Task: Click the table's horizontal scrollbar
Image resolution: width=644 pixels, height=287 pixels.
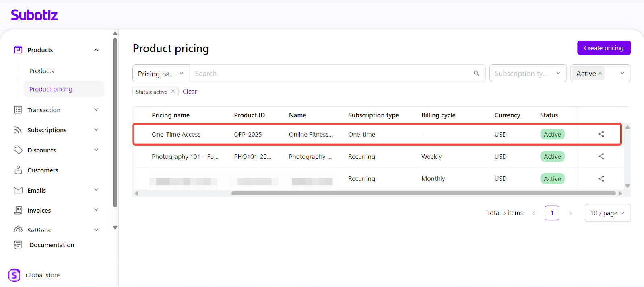Action: coord(423,193)
